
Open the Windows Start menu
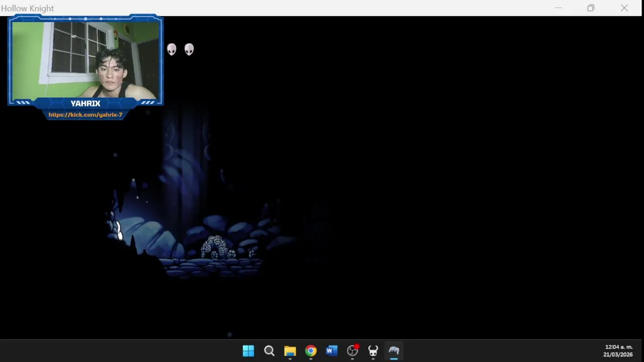point(249,350)
